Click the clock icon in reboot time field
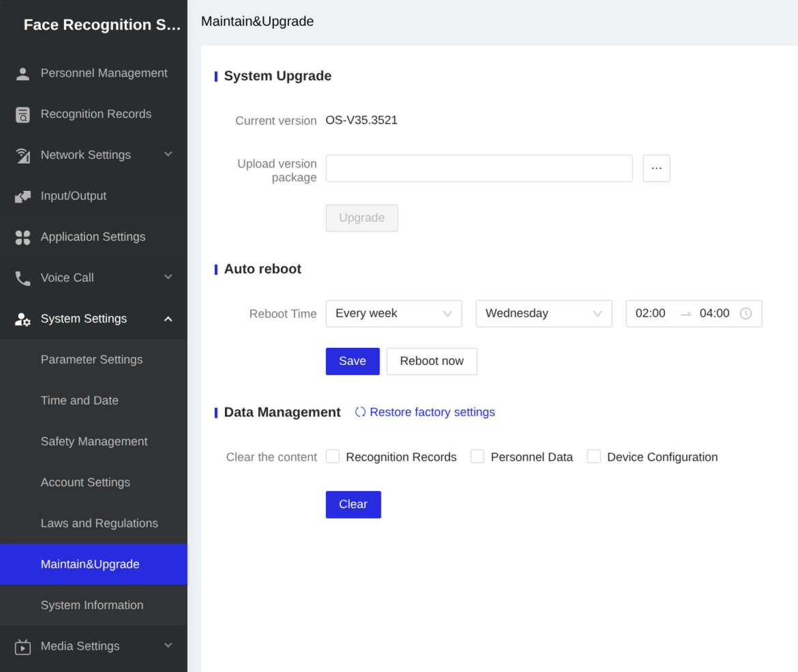Screen dimensions: 798x672 click(x=745, y=314)
